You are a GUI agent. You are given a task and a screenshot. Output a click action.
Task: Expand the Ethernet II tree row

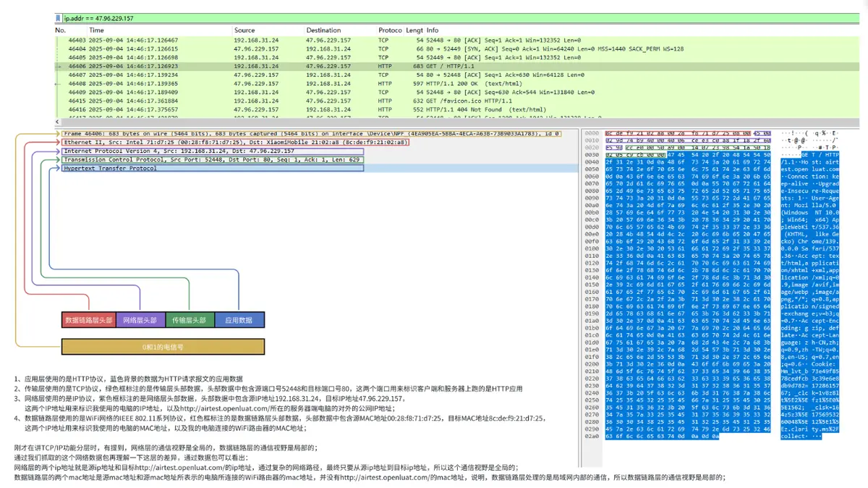[x=235, y=143]
